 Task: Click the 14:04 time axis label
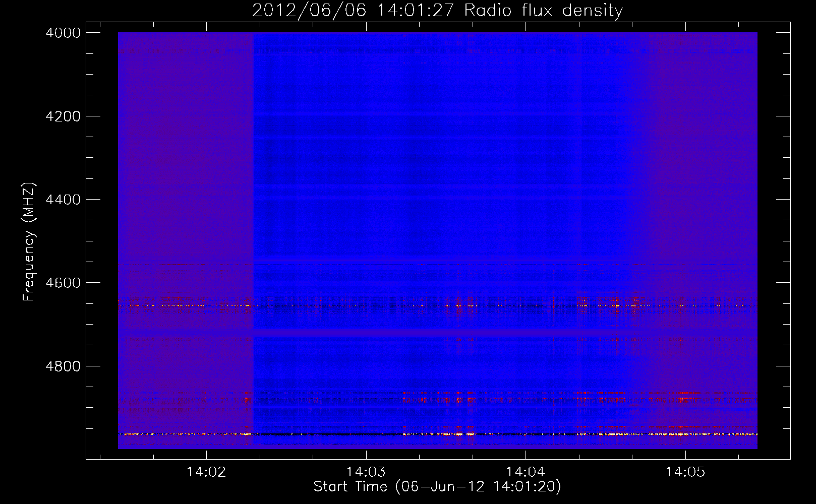(x=526, y=472)
